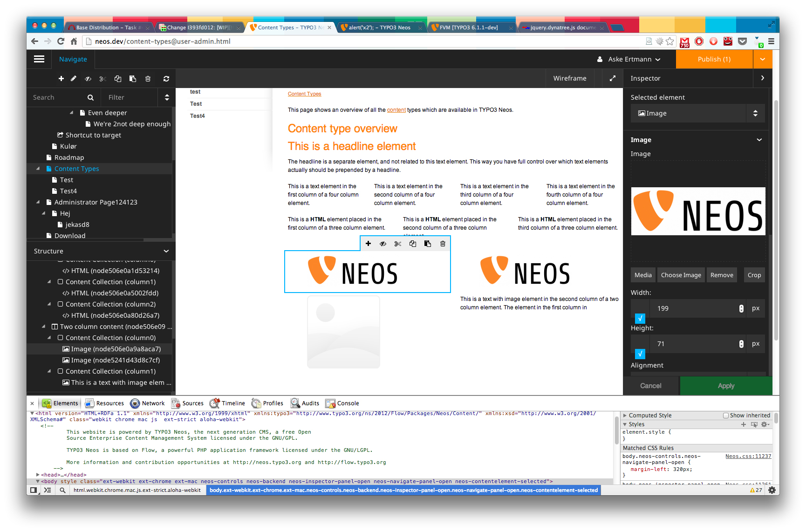Click the pencil edit icon in navigate toolbar
The width and height of the screenshot is (806, 532).
pos(74,79)
